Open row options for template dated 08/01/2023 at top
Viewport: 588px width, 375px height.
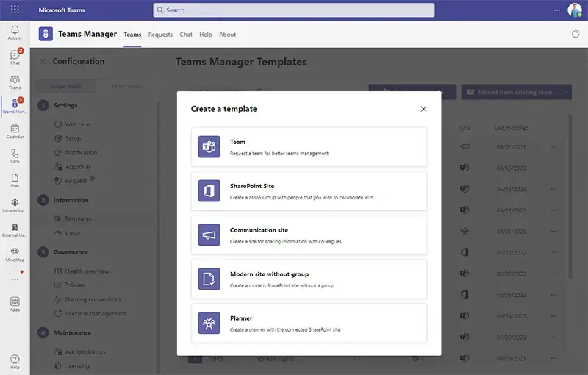(x=554, y=146)
